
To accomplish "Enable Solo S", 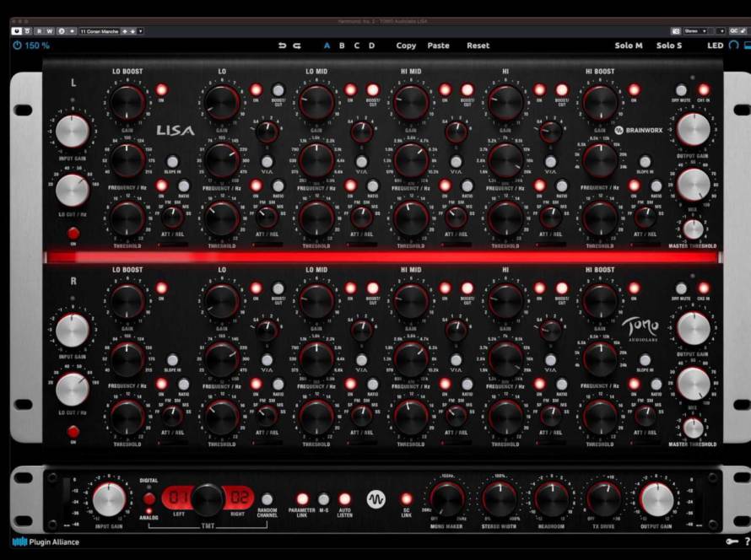I will coord(668,46).
